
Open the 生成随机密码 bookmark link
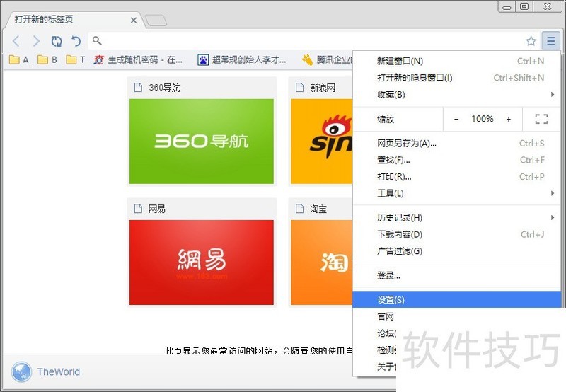(x=138, y=60)
